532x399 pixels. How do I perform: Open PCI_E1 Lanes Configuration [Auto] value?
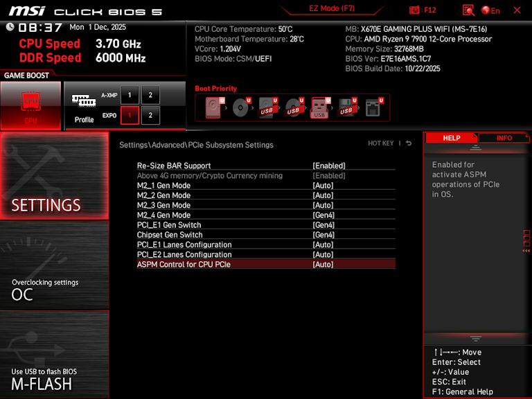(323, 245)
